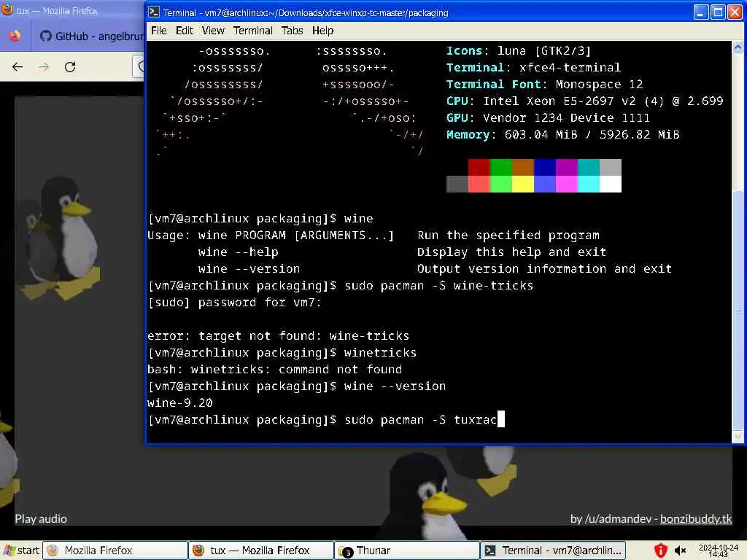The width and height of the screenshot is (747, 560).
Task: Open the start menu button
Action: tap(21, 551)
